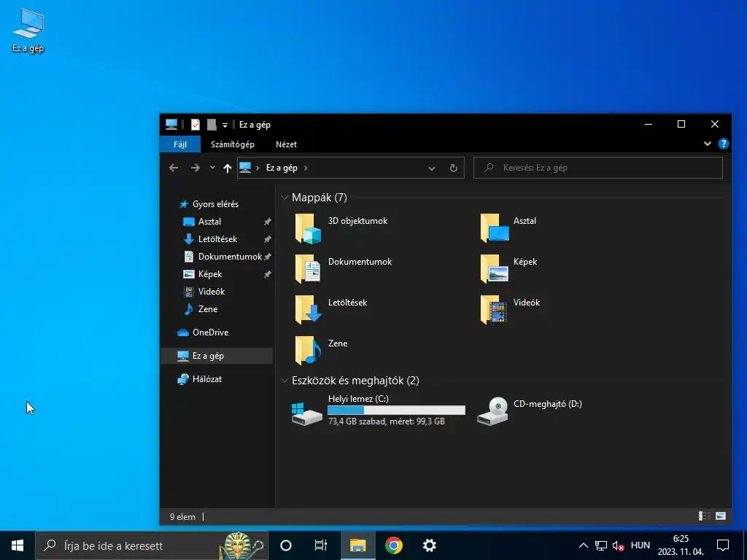
Task: Select the 3D objektumok folder
Action: coord(342,228)
